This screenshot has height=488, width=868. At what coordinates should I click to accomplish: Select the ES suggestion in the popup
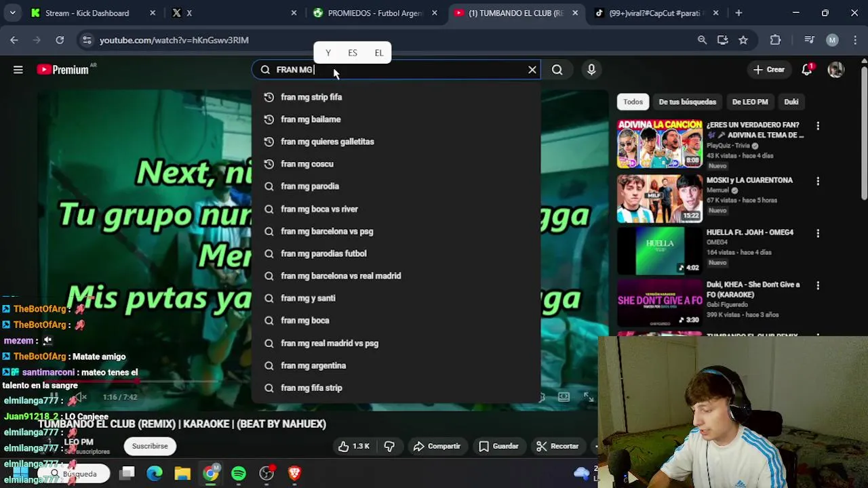(353, 53)
